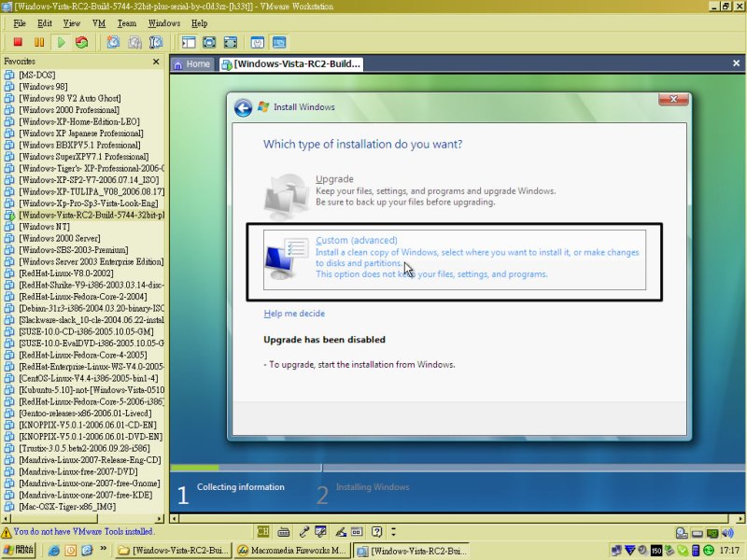Open the Start button on the taskbar
Screen dimensions: 747x560
18,551
